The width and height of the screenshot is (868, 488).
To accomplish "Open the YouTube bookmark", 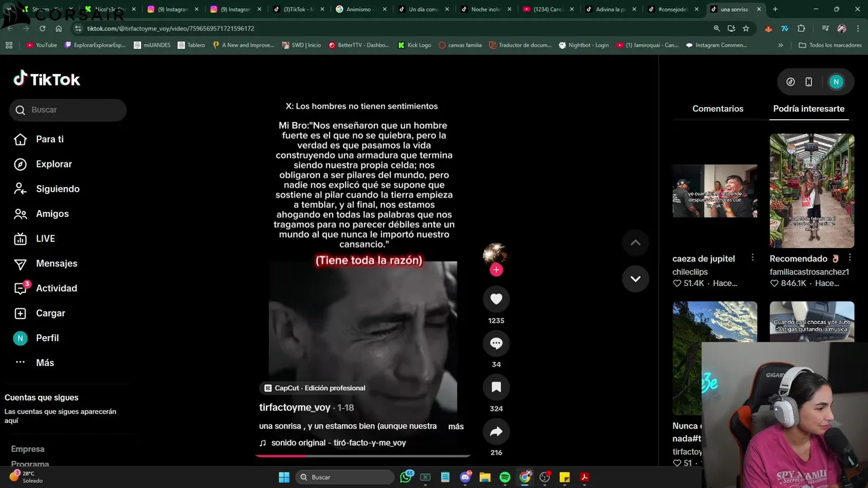I will click(x=41, y=45).
